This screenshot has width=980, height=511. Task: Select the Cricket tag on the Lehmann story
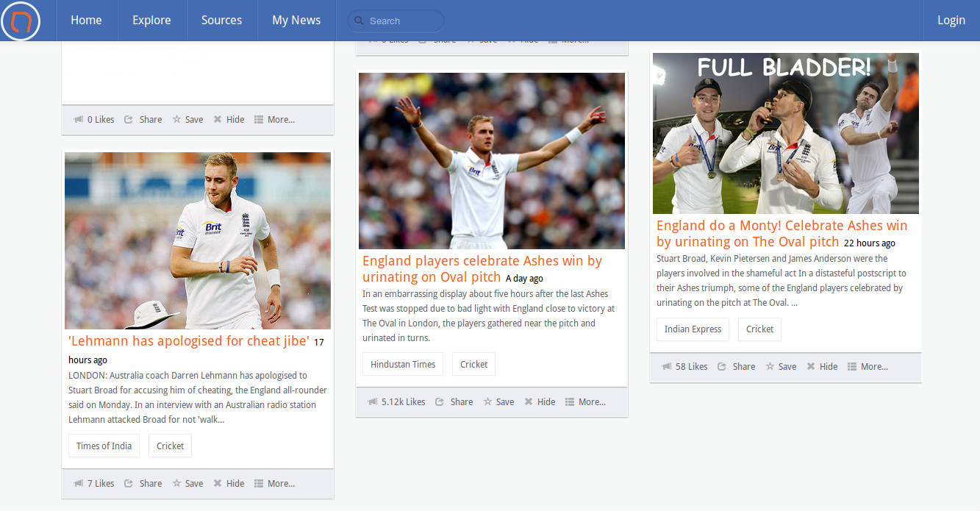pos(170,446)
